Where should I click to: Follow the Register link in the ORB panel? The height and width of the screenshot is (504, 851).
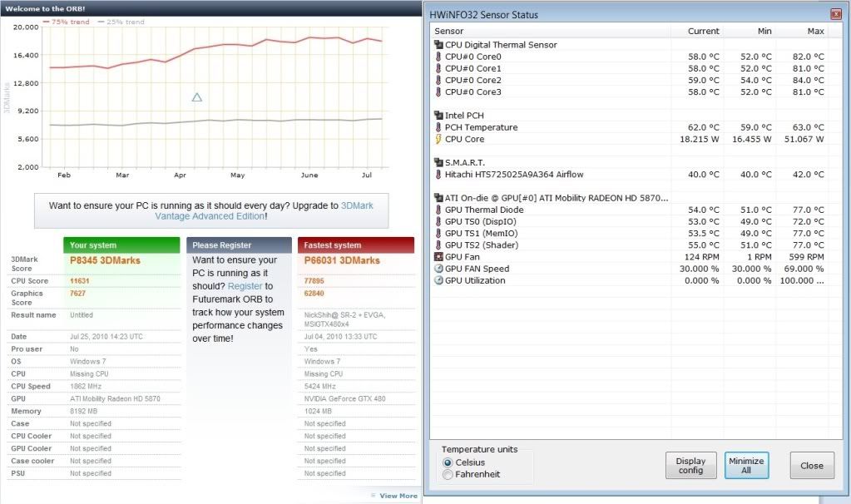pos(245,286)
